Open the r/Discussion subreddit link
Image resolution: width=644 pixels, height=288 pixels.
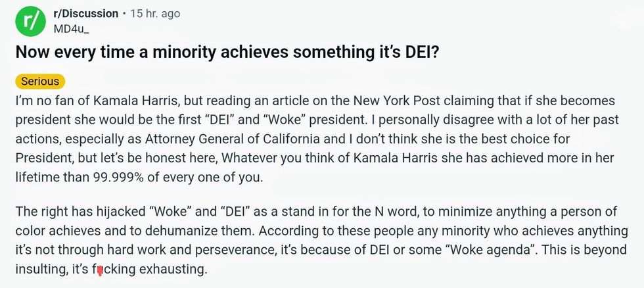(87, 13)
